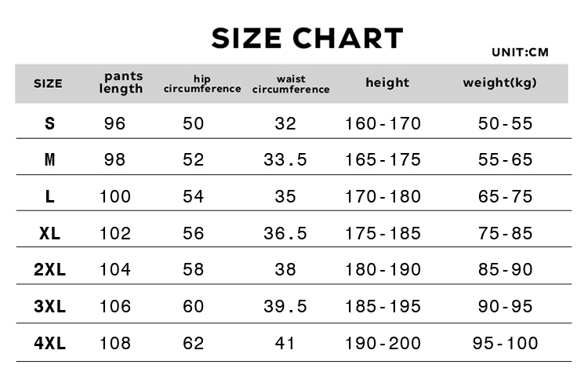Select the SIZE column header
The width and height of the screenshot is (588, 372).
pos(48,83)
